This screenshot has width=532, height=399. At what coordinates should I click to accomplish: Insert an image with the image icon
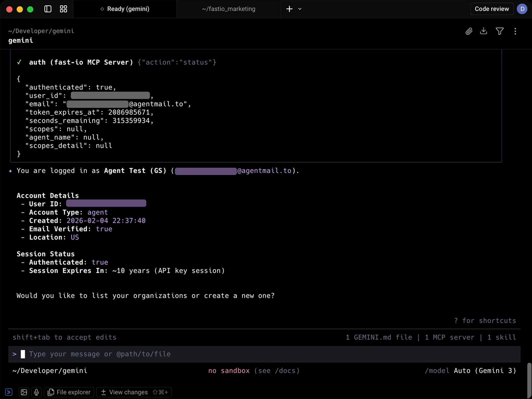coord(23,392)
